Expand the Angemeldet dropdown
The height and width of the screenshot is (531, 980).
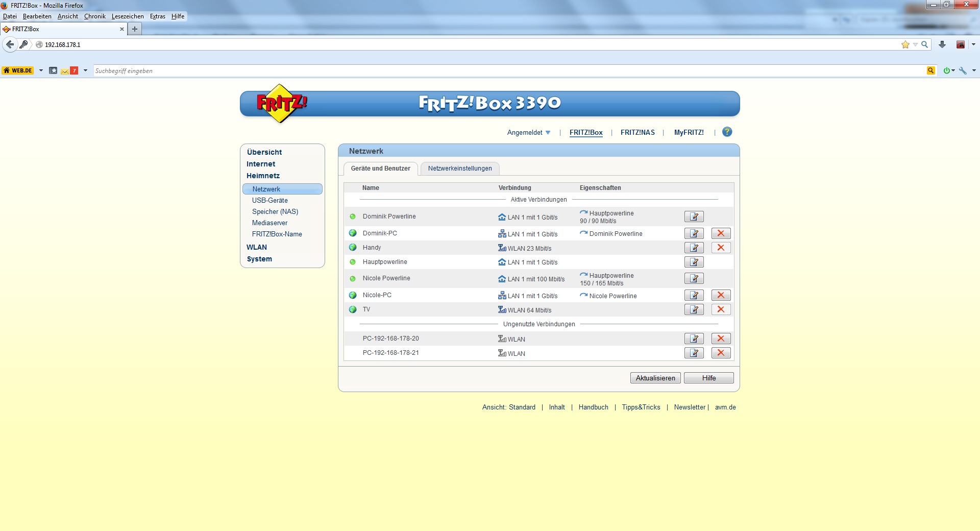(x=529, y=132)
